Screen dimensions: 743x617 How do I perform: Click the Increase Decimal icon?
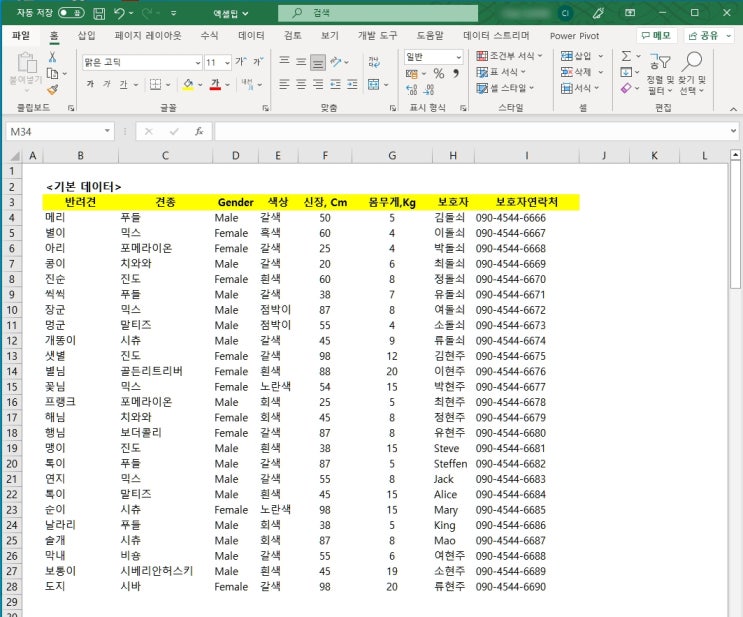point(412,90)
